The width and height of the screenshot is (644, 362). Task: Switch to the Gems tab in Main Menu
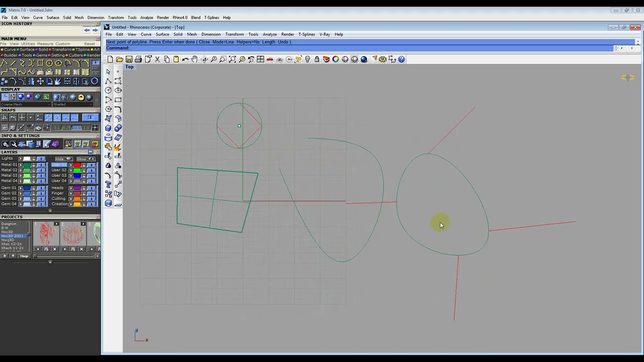click(40, 55)
